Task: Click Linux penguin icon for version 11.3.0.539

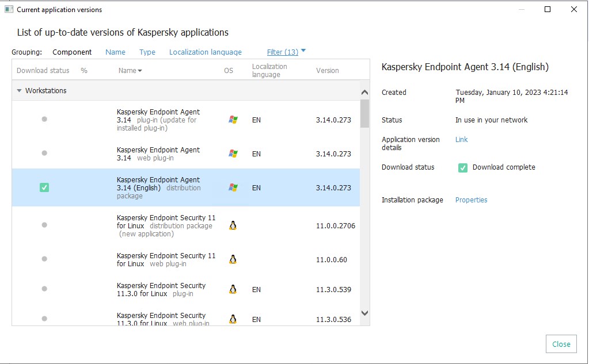Action: coord(233,289)
